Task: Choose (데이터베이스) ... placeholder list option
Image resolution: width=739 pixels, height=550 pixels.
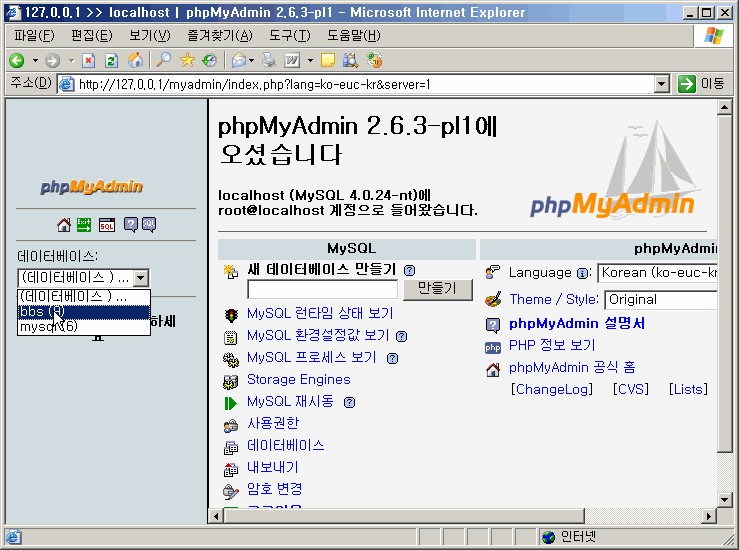Action: pos(83,296)
